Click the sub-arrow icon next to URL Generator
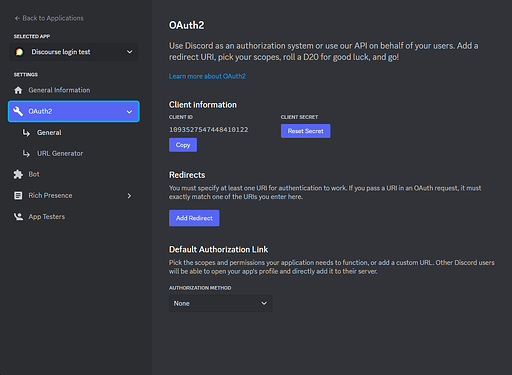The height and width of the screenshot is (375, 512). [26, 153]
